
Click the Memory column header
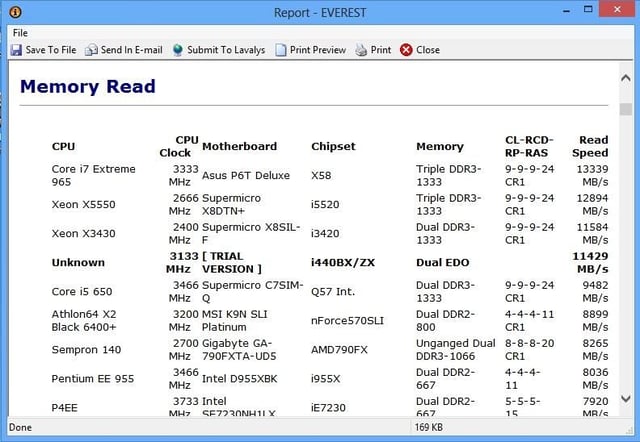(440, 147)
